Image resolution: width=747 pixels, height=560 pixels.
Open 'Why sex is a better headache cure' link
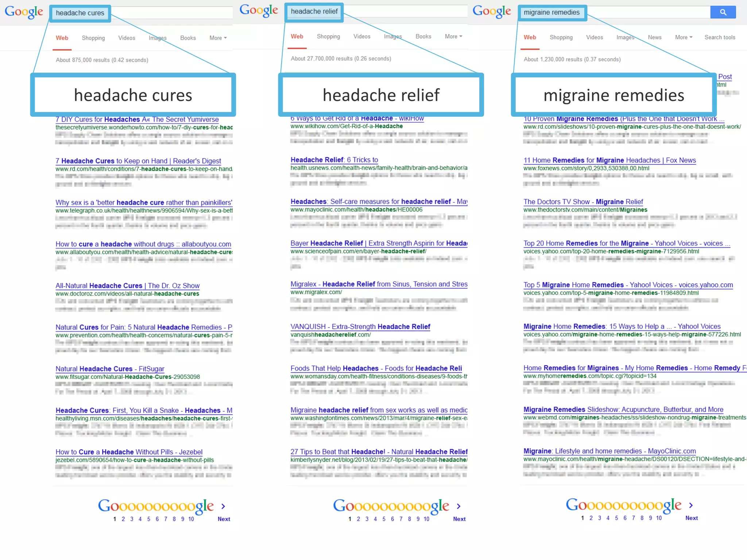144,202
